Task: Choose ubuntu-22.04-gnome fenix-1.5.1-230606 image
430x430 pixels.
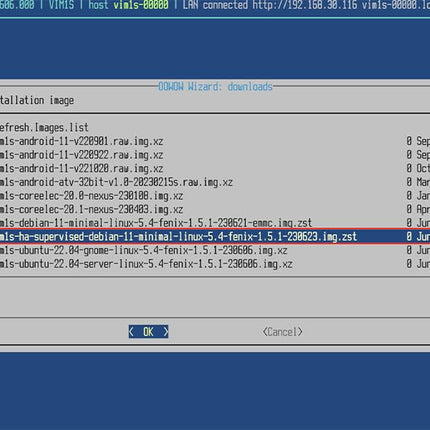Action: [215, 250]
